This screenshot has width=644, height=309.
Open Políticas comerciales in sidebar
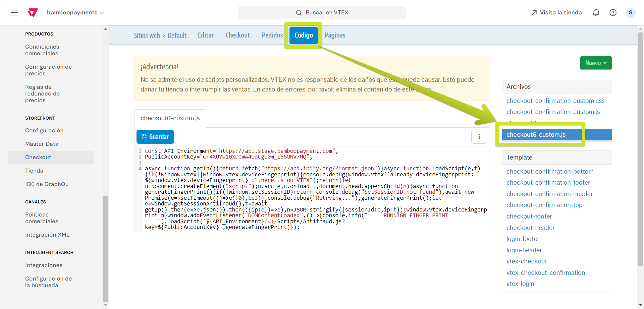pos(42,218)
